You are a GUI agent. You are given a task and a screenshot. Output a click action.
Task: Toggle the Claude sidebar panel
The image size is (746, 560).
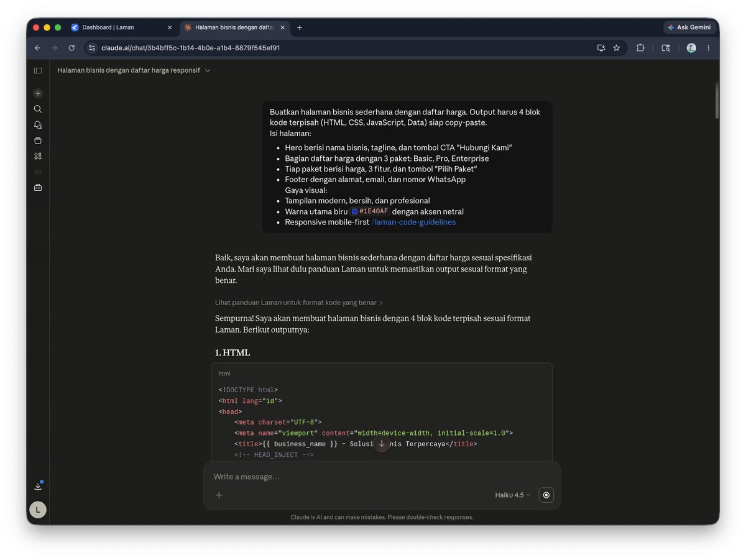[38, 70]
